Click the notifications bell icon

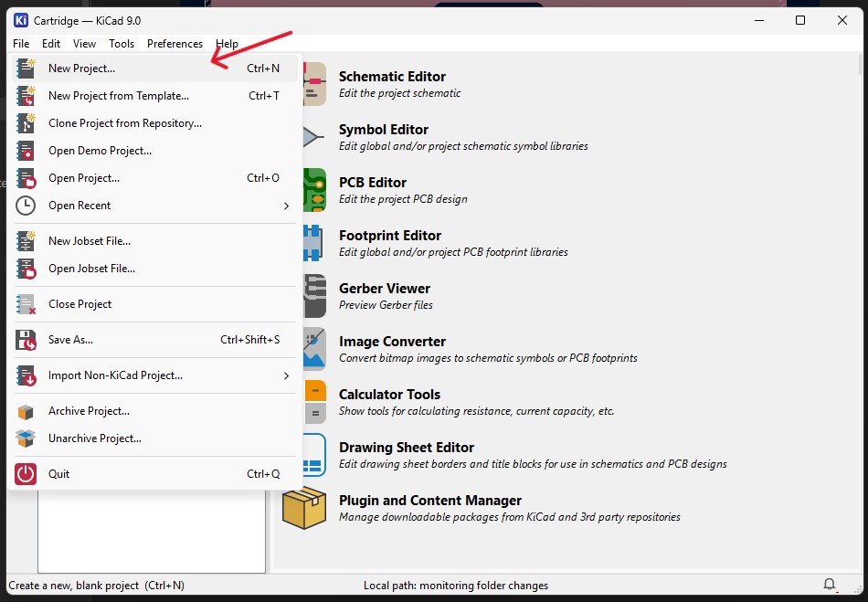pos(830,585)
